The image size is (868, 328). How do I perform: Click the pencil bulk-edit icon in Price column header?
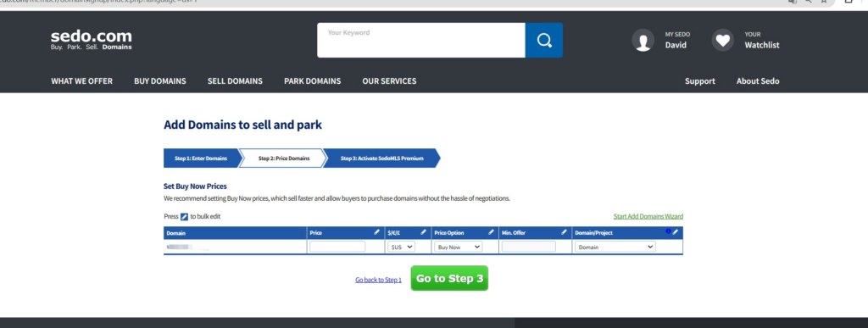(377, 232)
